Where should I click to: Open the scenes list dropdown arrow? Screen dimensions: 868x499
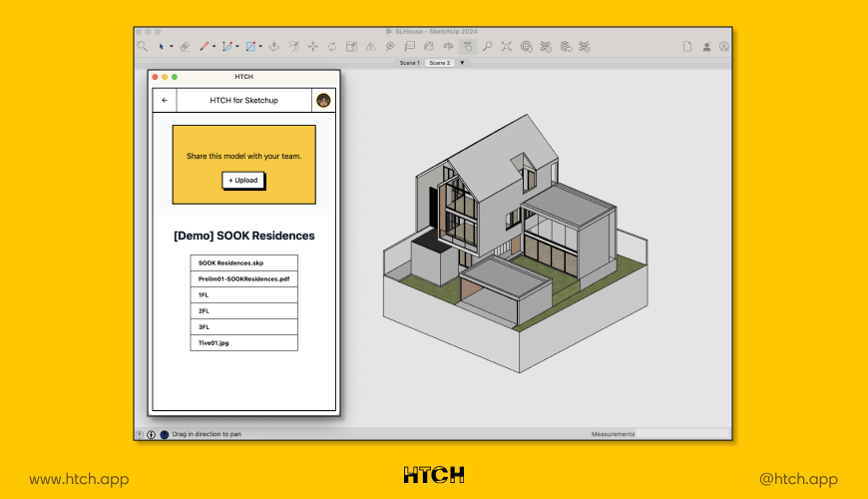click(x=462, y=63)
